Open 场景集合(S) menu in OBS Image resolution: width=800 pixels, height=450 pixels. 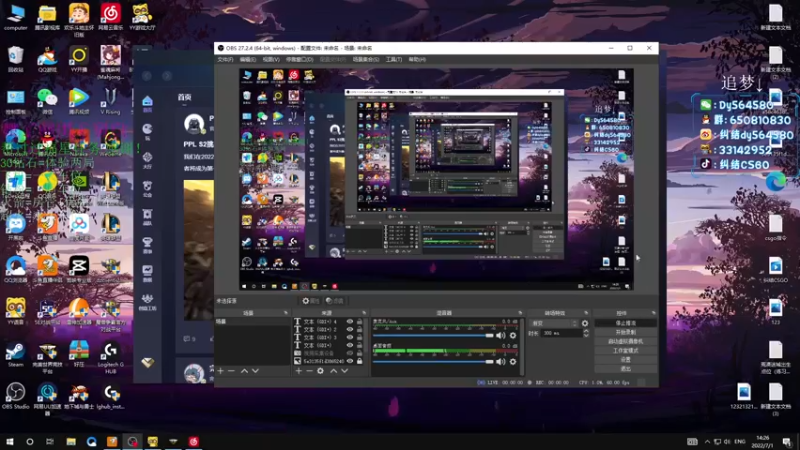click(x=366, y=60)
